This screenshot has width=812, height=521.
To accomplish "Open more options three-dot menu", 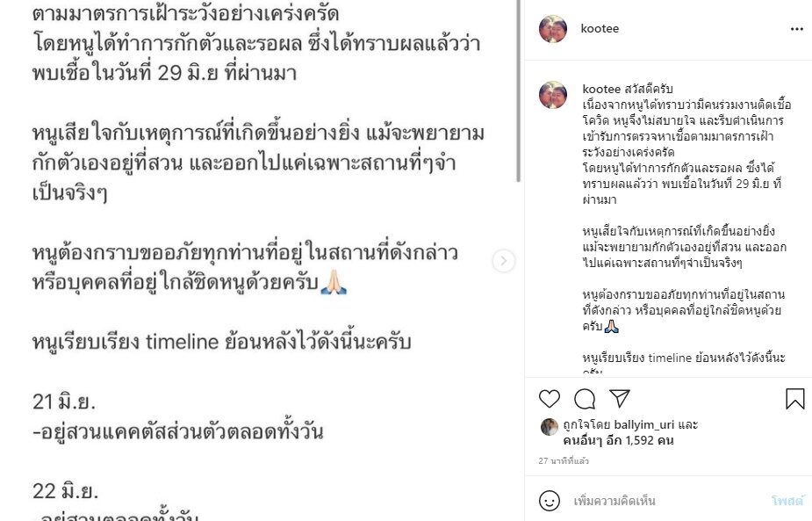I will coord(797,29).
